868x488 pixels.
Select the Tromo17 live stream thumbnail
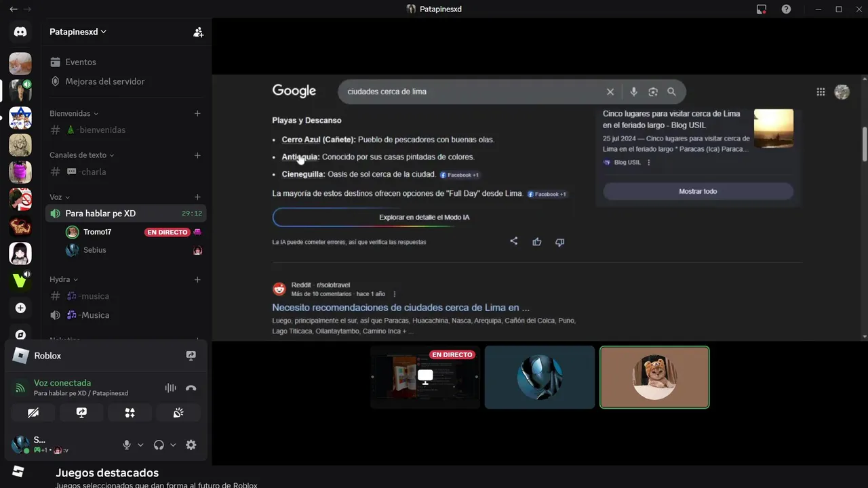click(425, 377)
